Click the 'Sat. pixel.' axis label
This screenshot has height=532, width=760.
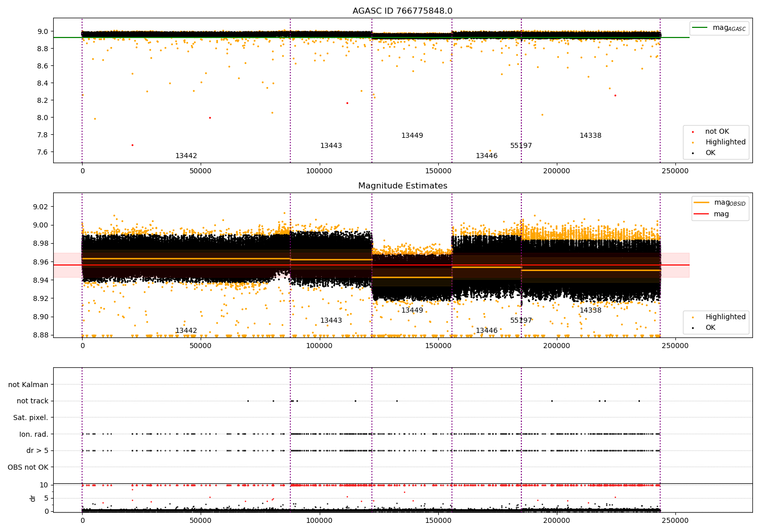tap(31, 417)
